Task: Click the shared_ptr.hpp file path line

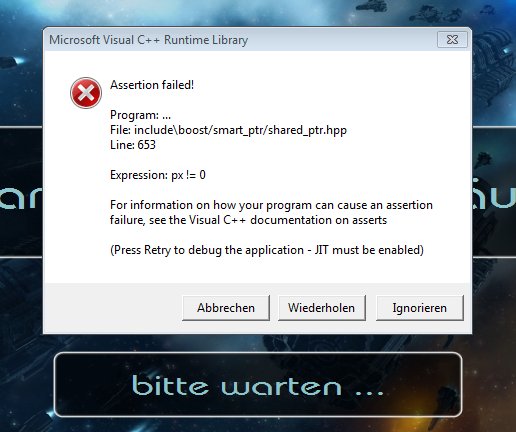Action: [x=229, y=130]
